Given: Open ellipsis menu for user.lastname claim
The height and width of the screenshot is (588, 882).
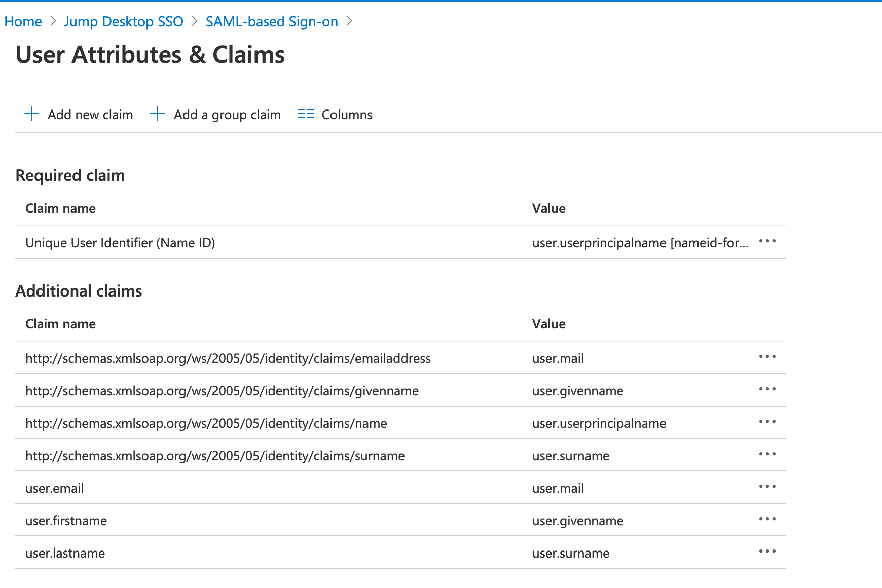Looking at the screenshot, I should pyautogui.click(x=767, y=552).
